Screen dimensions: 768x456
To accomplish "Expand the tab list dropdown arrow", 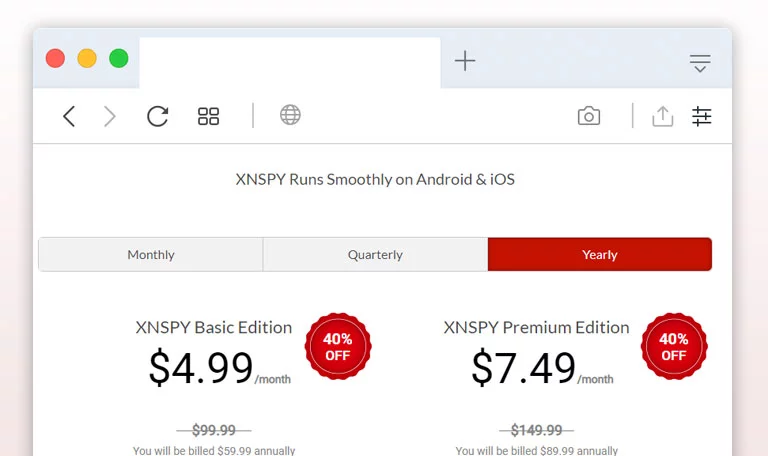I will tap(700, 63).
